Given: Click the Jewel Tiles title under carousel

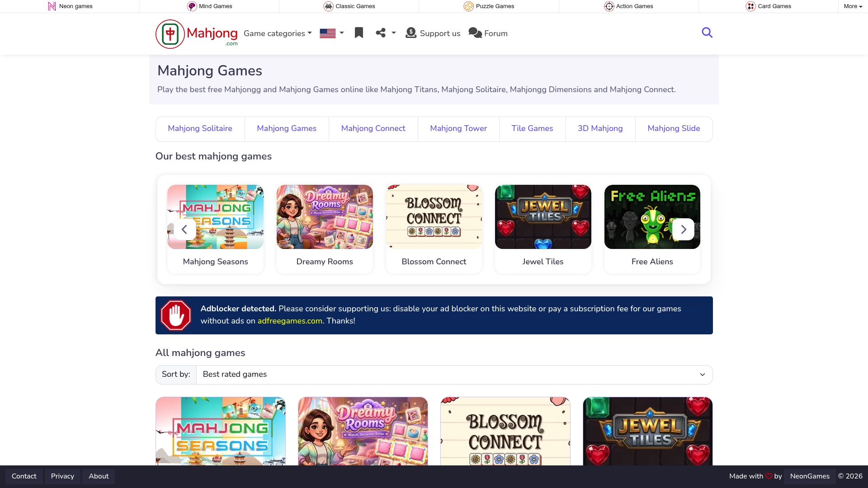Looking at the screenshot, I should 543,262.
